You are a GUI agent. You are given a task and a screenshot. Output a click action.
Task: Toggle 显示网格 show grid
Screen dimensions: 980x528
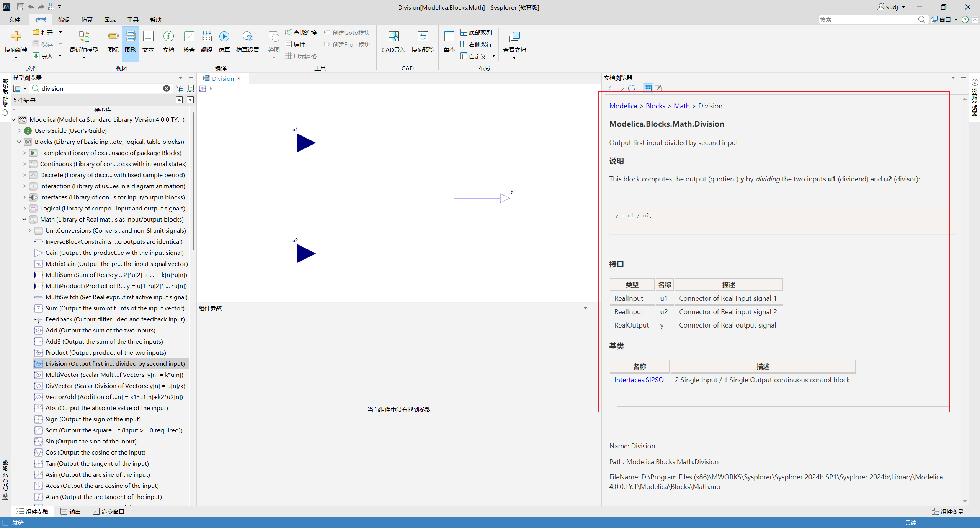click(301, 56)
